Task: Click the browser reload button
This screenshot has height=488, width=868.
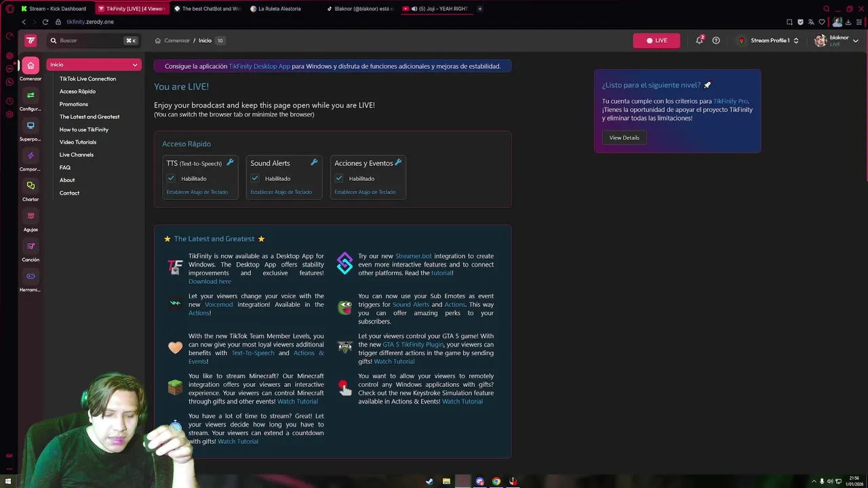Action: click(45, 22)
